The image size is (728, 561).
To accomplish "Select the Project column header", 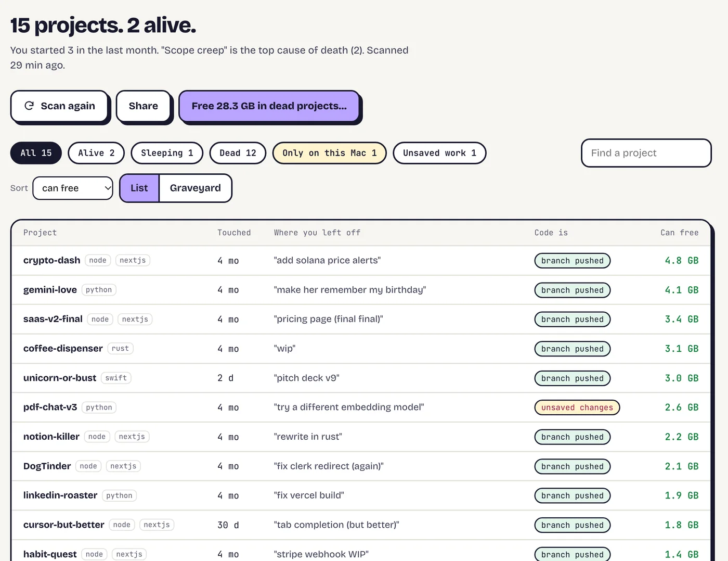I will click(x=40, y=233).
